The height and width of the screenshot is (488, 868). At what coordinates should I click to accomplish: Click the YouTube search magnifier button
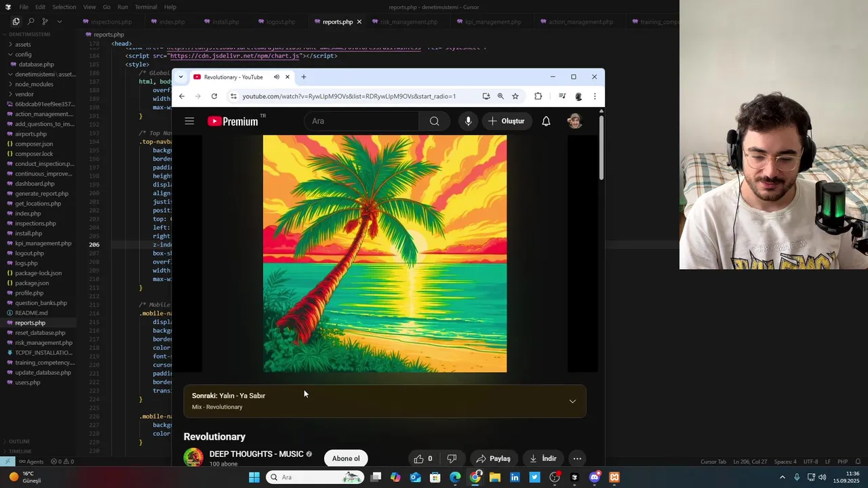(x=435, y=121)
